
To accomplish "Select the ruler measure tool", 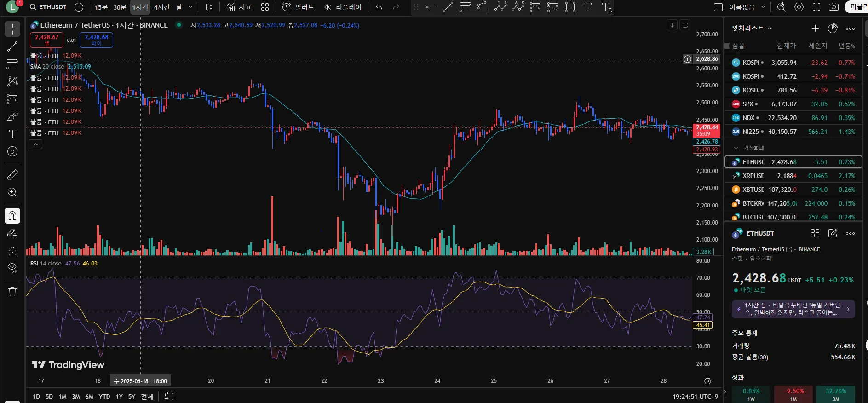I will click(12, 174).
